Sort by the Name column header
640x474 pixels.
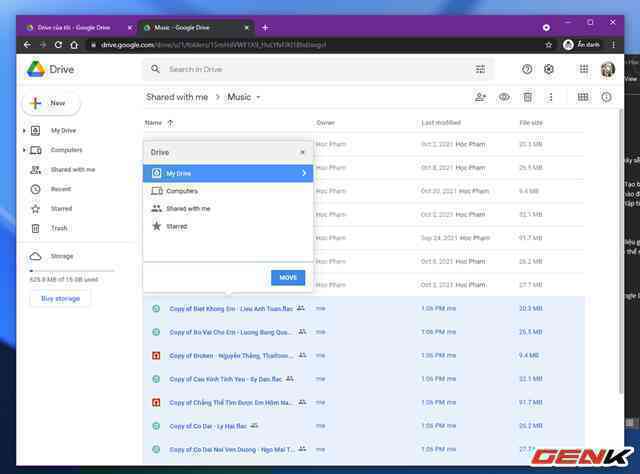pos(153,123)
